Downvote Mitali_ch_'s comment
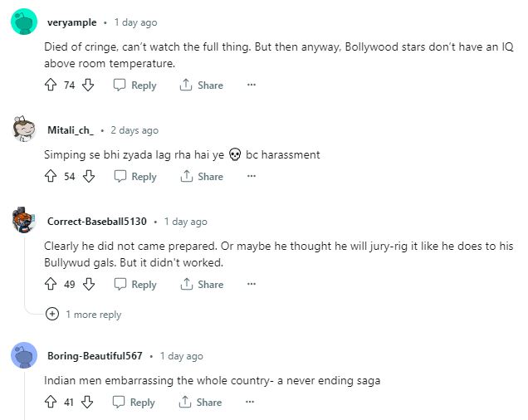Screen dimensions: 528x420 89,176
